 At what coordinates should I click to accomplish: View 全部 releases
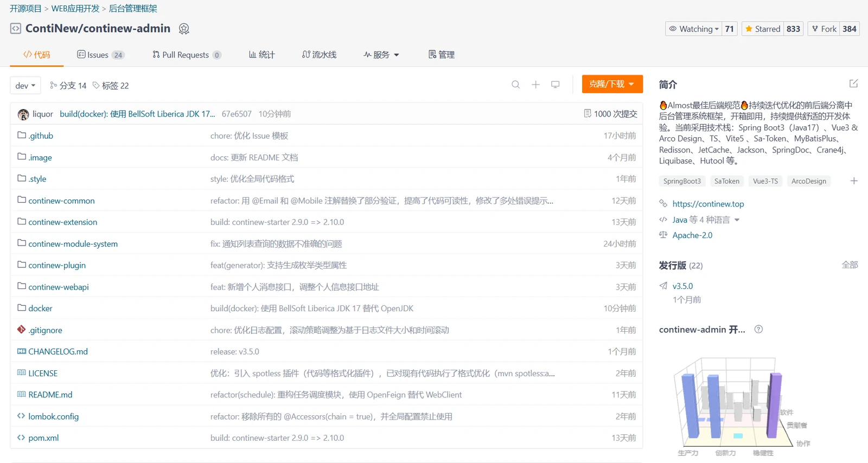point(850,265)
